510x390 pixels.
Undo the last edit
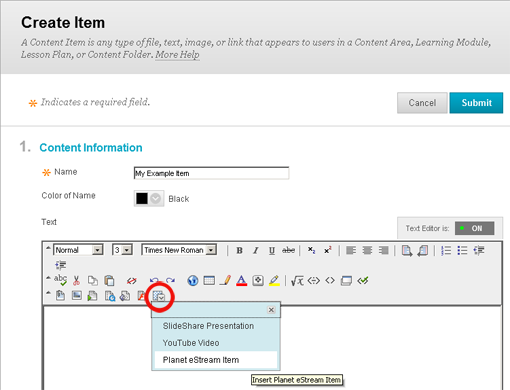point(154,281)
